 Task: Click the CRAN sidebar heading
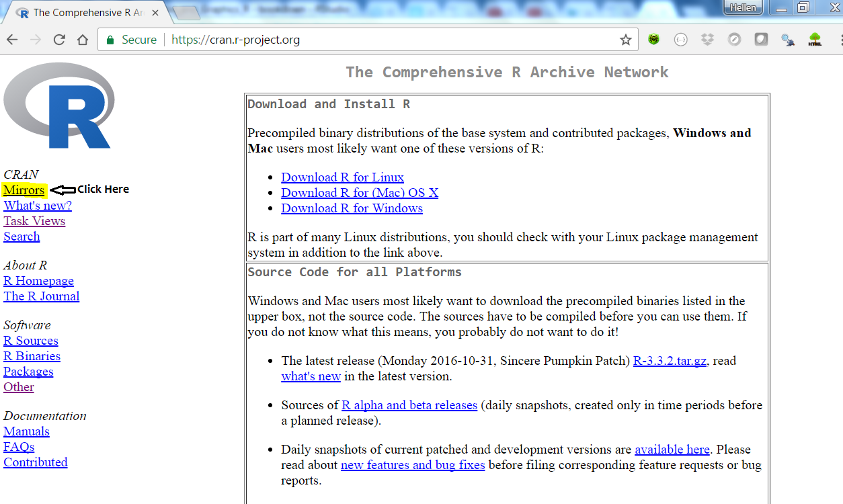click(21, 175)
